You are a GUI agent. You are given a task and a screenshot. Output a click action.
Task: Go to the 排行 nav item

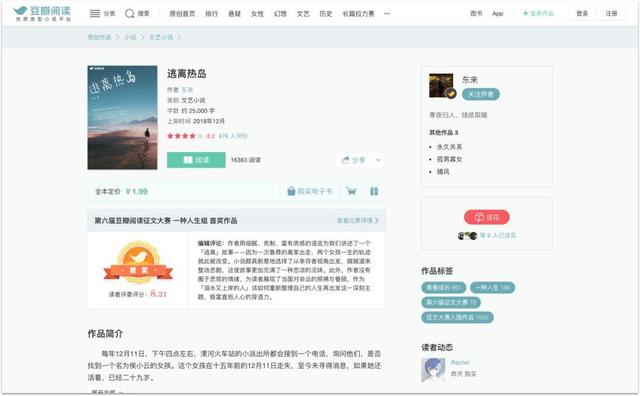(211, 13)
